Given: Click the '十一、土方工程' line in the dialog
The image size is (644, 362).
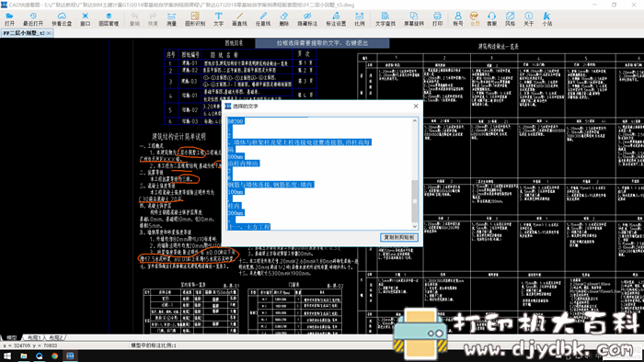Looking at the screenshot, I should 249,227.
